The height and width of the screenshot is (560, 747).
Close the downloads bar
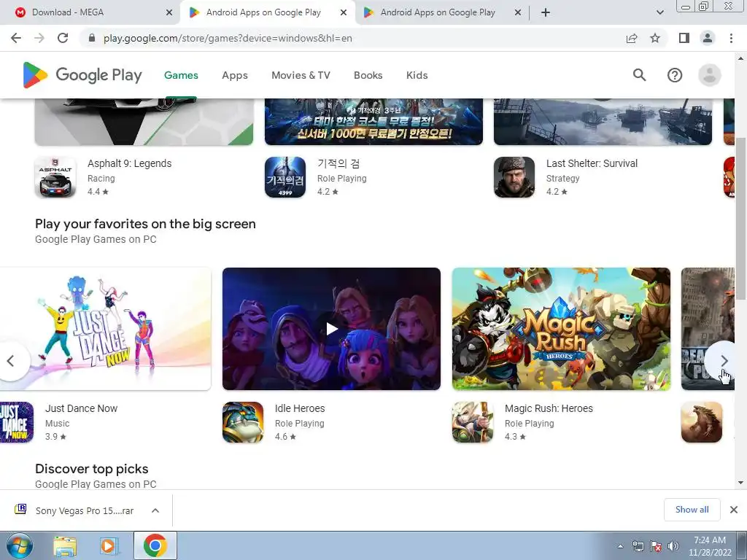pyautogui.click(x=734, y=510)
